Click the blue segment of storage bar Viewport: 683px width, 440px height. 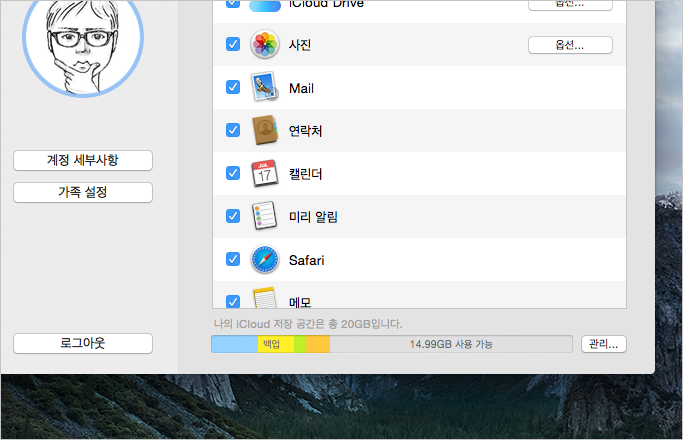click(235, 344)
